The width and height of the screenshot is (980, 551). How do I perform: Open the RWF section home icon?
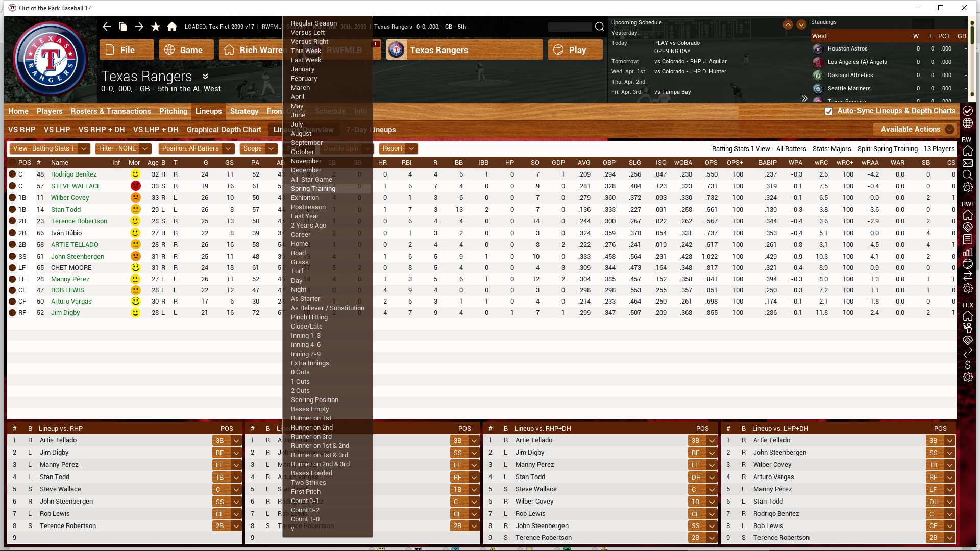click(967, 215)
